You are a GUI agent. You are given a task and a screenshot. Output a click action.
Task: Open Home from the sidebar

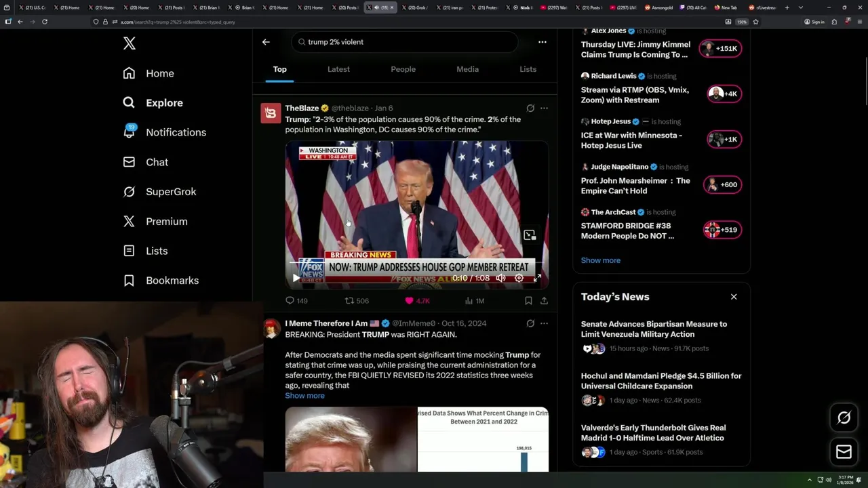click(149, 73)
